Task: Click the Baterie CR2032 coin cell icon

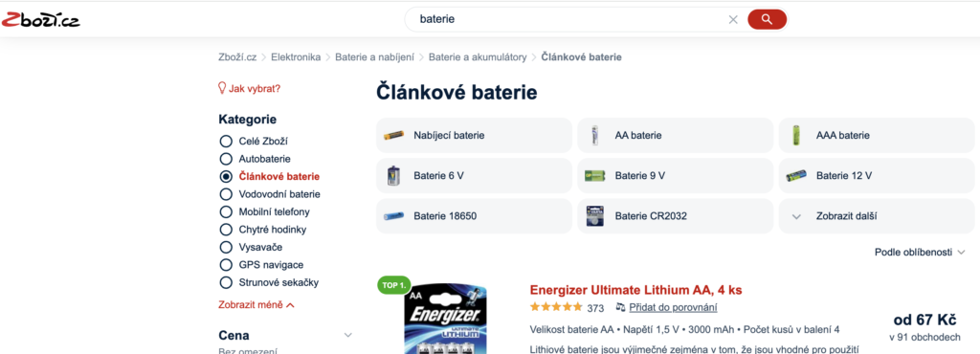Action: pyautogui.click(x=594, y=216)
